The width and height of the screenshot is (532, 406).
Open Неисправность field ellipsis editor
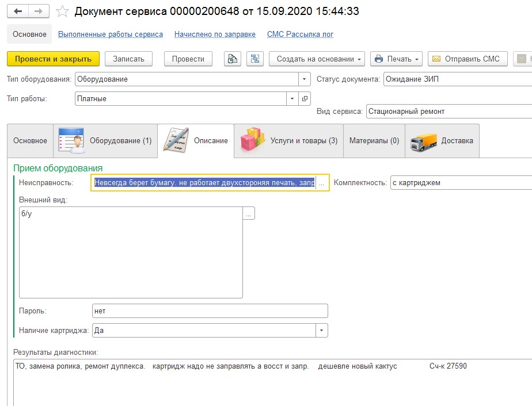coord(322,183)
